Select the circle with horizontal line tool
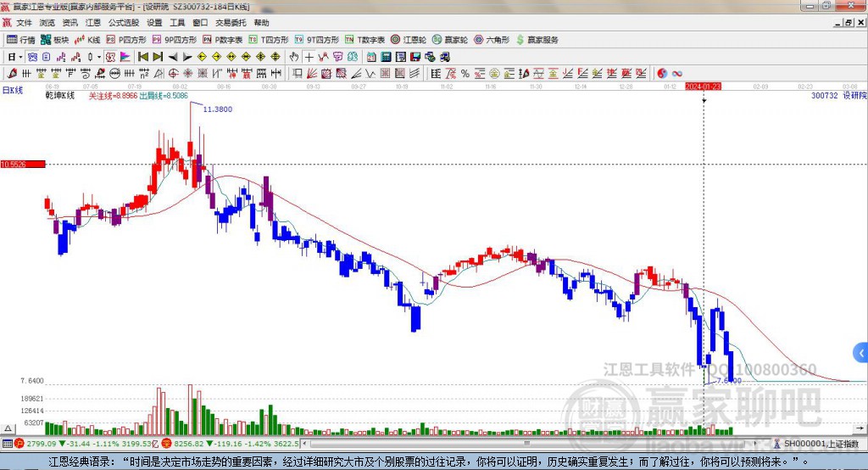 (114, 73)
